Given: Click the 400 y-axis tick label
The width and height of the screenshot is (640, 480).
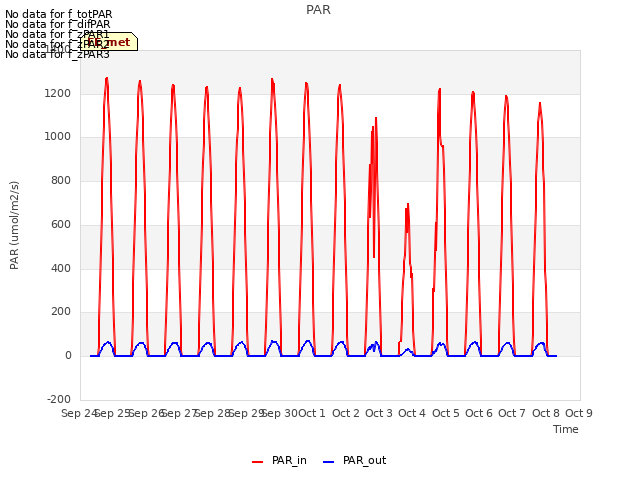Looking at the screenshot, I should click(x=61, y=268).
